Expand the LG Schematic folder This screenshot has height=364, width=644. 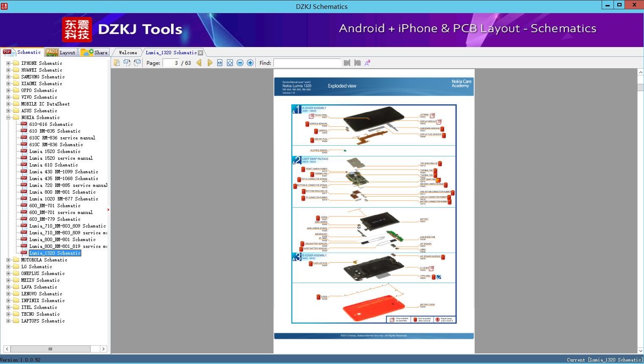pos(8,267)
